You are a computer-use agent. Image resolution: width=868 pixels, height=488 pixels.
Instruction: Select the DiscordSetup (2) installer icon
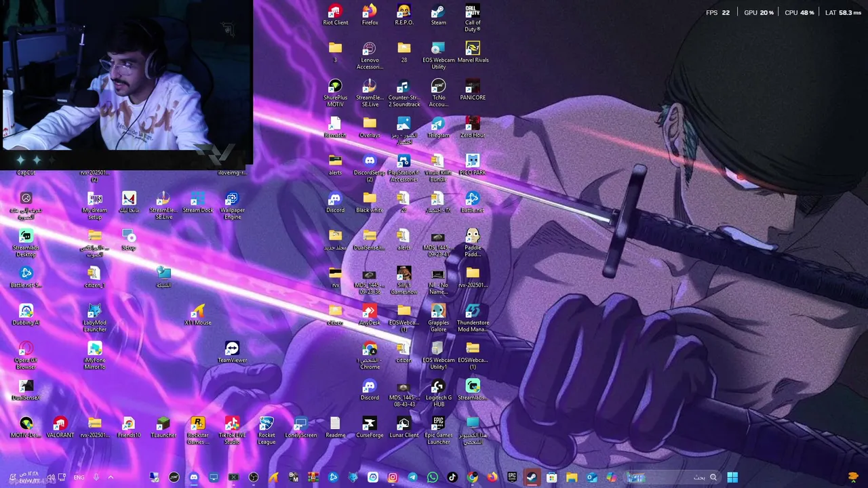(370, 168)
